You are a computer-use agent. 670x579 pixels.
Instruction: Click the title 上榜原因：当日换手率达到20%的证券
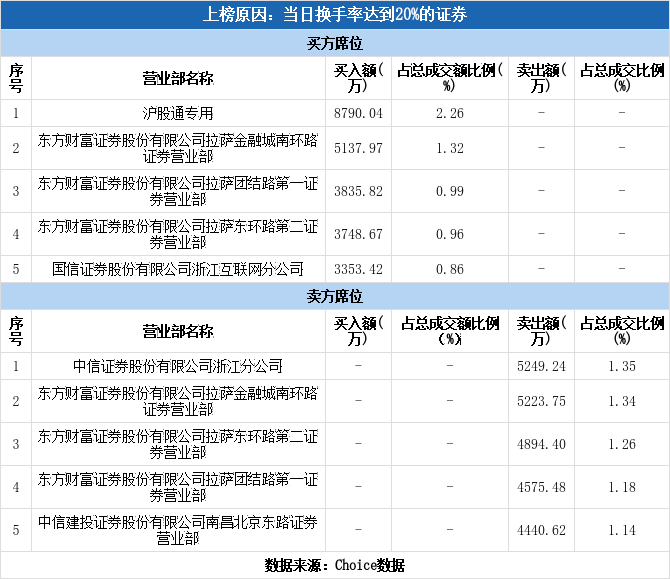(335, 15)
